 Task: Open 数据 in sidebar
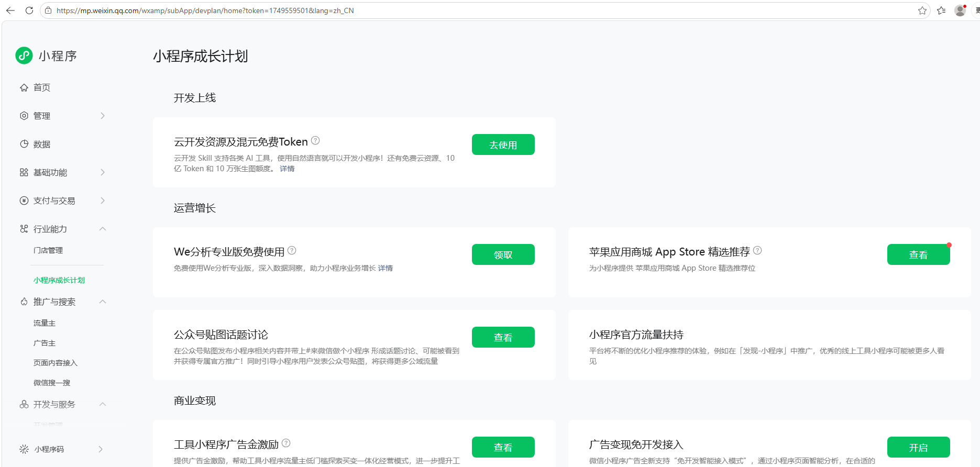tap(42, 144)
